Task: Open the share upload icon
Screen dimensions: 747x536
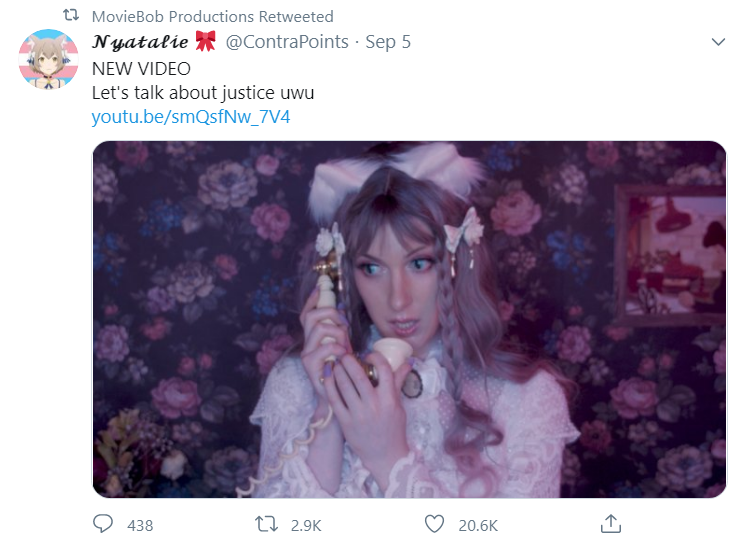Action: (x=611, y=524)
